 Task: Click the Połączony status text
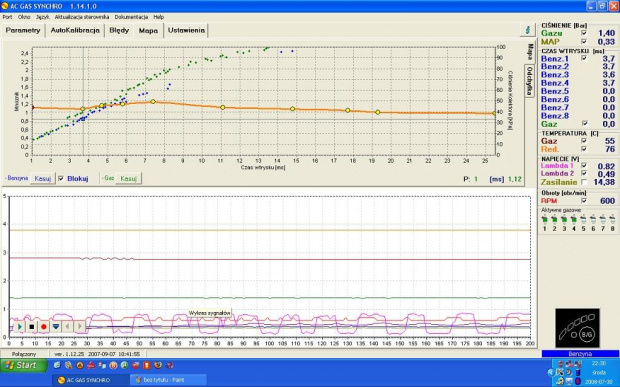tap(24, 354)
